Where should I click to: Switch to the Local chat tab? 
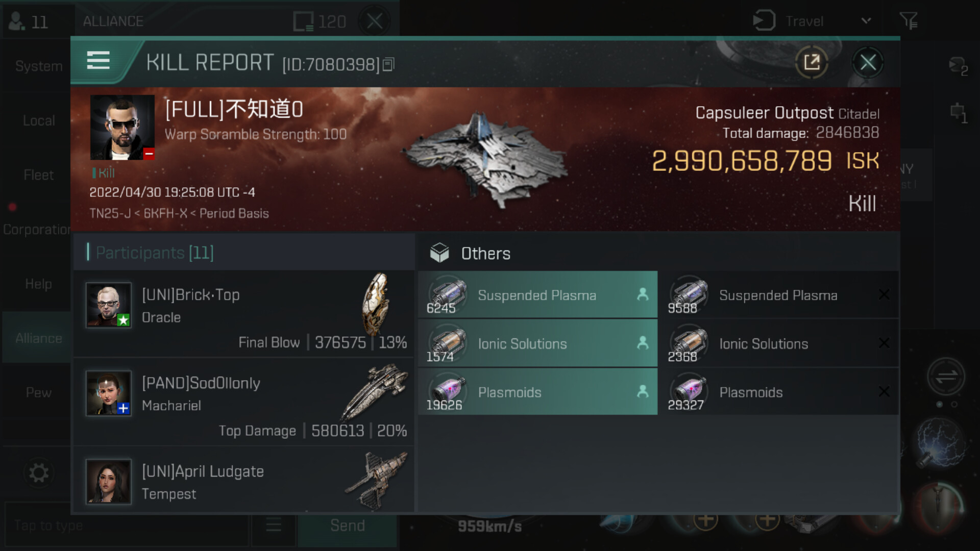(39, 121)
